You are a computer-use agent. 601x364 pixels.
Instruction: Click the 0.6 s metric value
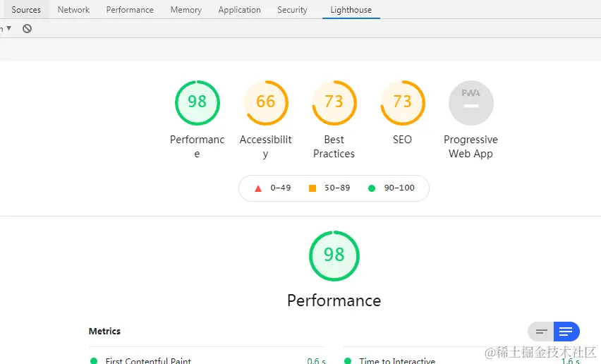pyautogui.click(x=316, y=361)
